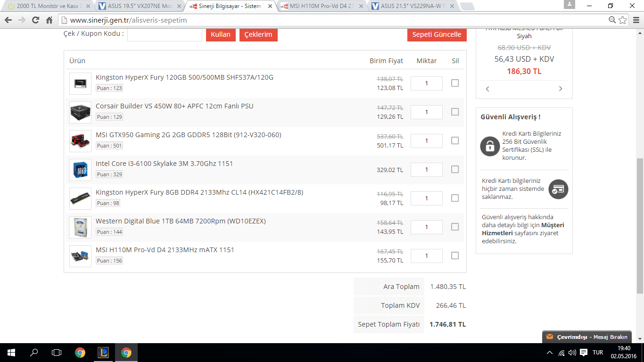This screenshot has height=362, width=644.
Task: Open a new browser tab
Action: click(x=467, y=7)
